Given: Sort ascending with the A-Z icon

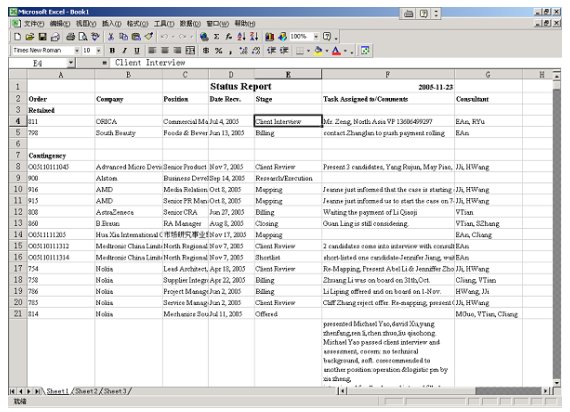Looking at the screenshot, I should pyautogui.click(x=241, y=37).
